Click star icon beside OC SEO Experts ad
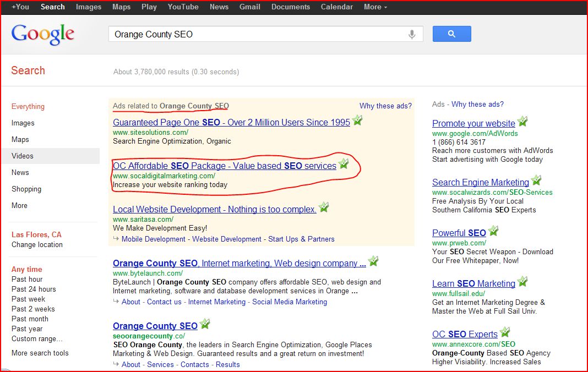The width and height of the screenshot is (588, 372). (505, 332)
